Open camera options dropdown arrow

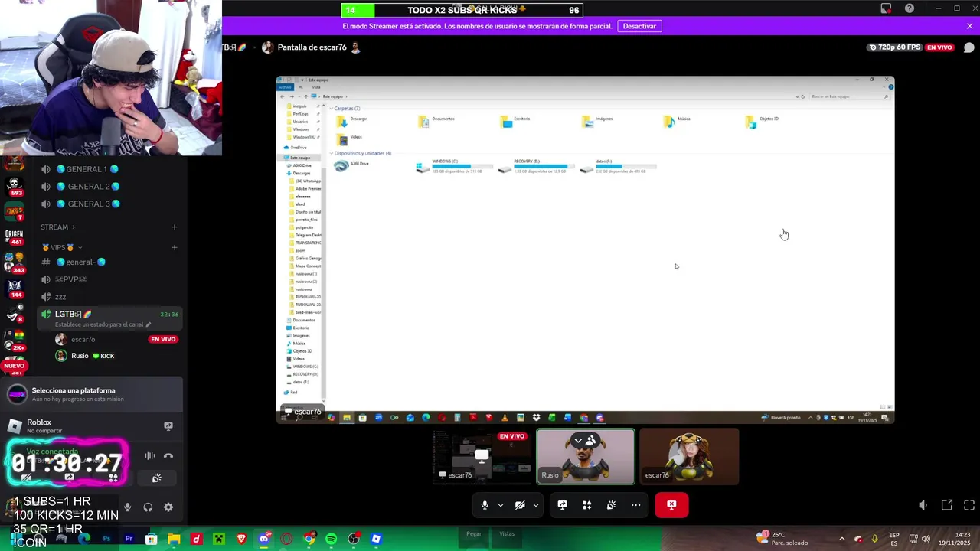[536, 505]
